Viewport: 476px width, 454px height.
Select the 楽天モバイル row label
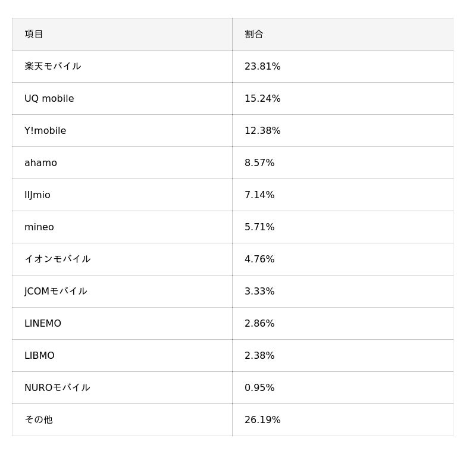(x=52, y=67)
